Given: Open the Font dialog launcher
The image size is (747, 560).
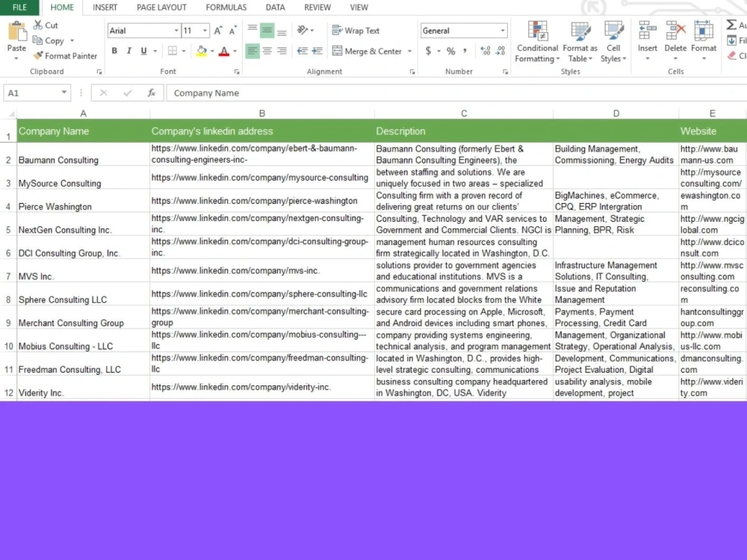Looking at the screenshot, I should click(237, 72).
